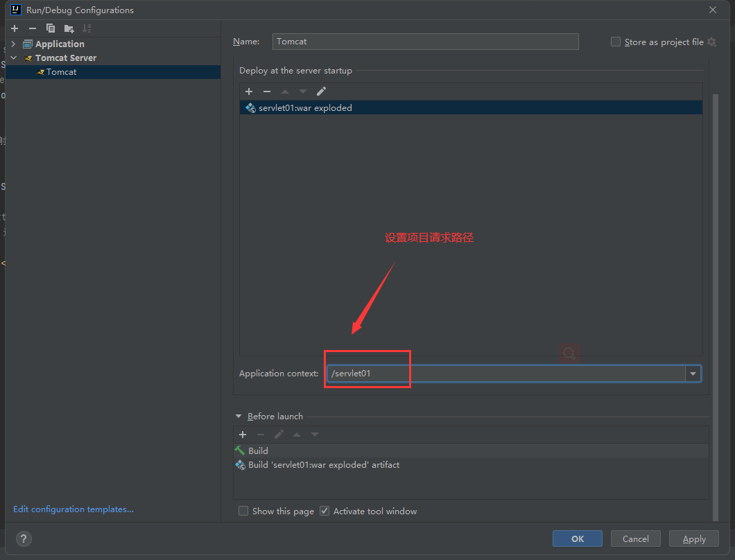The height and width of the screenshot is (560, 735).
Task: Open Edit configuration templates link
Action: (x=73, y=509)
